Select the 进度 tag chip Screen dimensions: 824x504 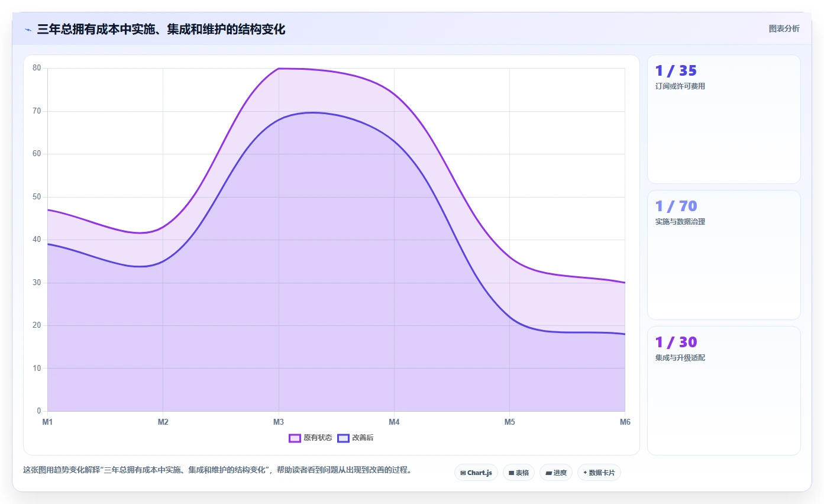point(556,473)
